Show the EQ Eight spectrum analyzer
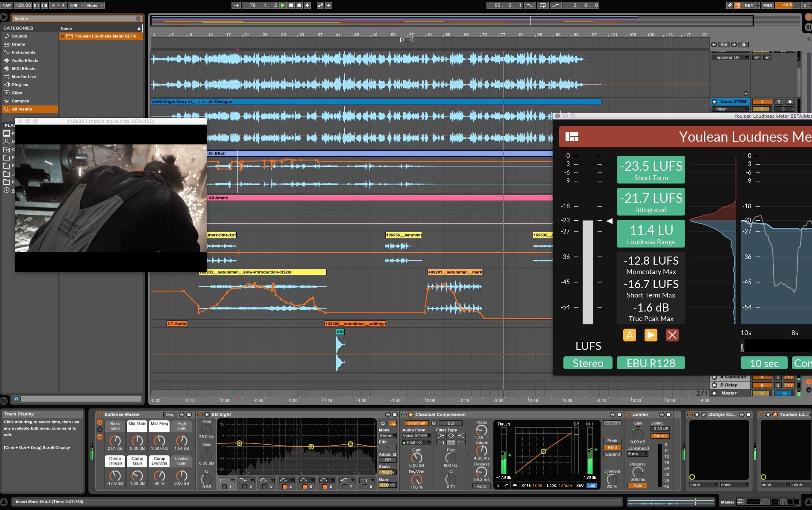Screen dimensions: 812x510 coord(393,423)
